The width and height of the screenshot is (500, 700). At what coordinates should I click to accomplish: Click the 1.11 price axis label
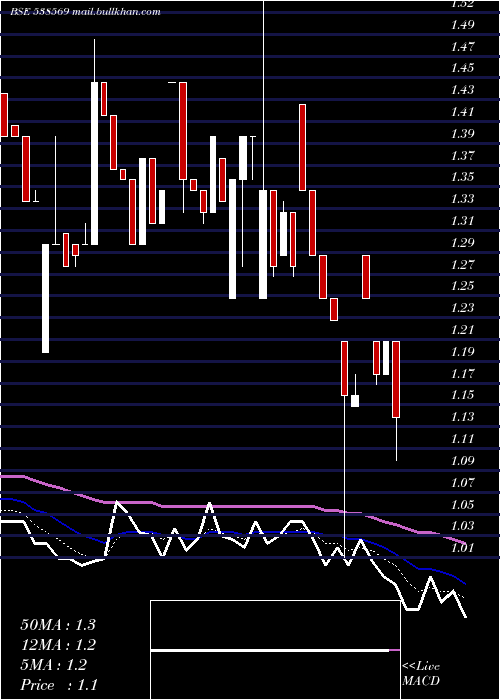click(x=462, y=439)
